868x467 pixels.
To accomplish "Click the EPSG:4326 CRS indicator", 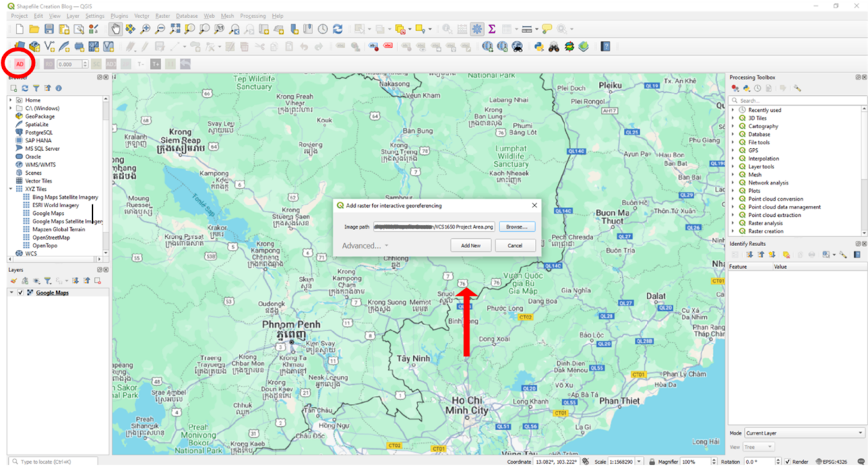I will (832, 462).
